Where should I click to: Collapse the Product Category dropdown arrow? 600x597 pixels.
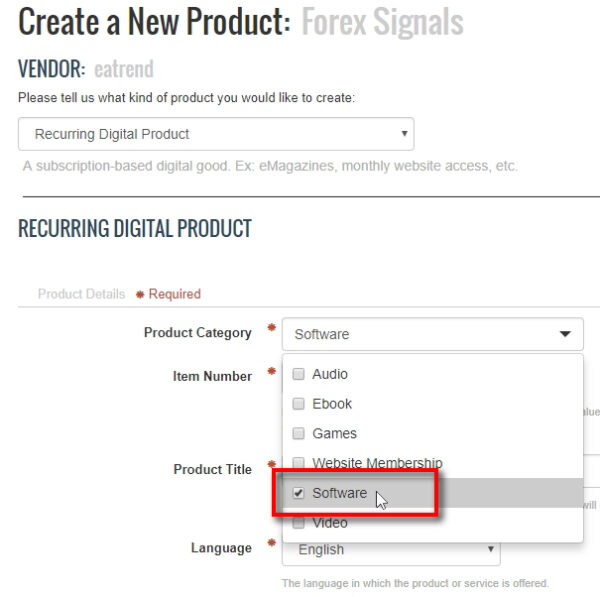pyautogui.click(x=565, y=334)
